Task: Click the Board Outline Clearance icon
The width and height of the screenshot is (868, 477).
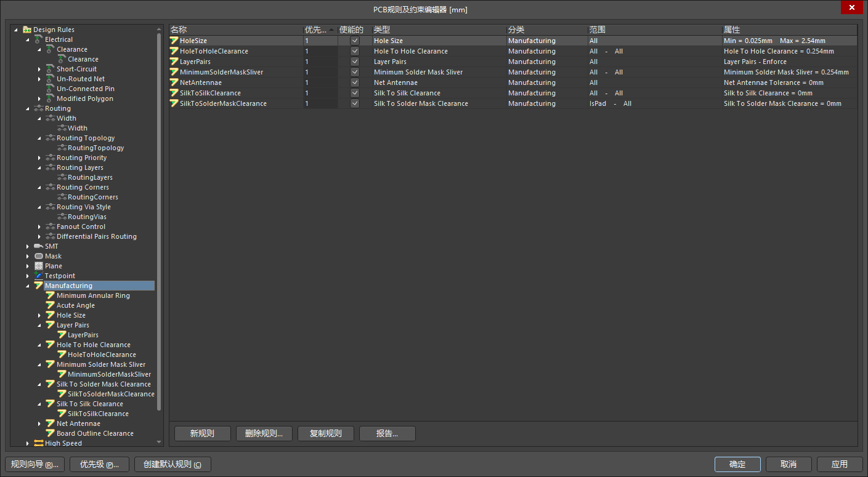Action: pyautogui.click(x=51, y=433)
